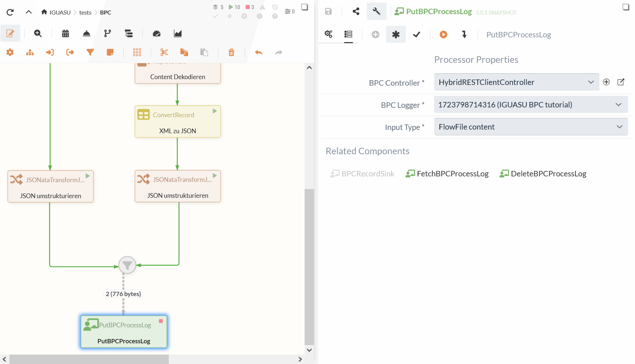Copy selected components icon
Viewport: 635px width, 364px height.
pos(184,52)
